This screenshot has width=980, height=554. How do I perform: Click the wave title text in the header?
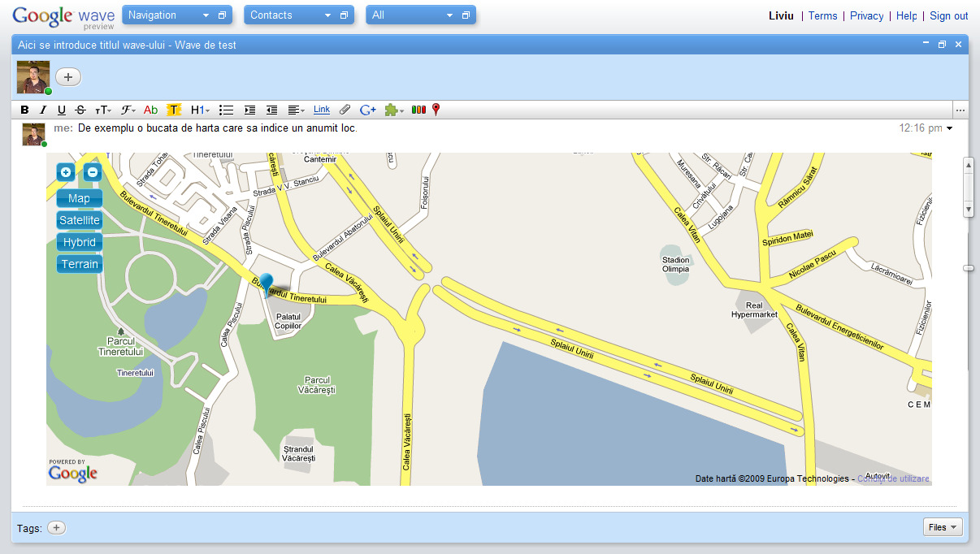click(127, 45)
